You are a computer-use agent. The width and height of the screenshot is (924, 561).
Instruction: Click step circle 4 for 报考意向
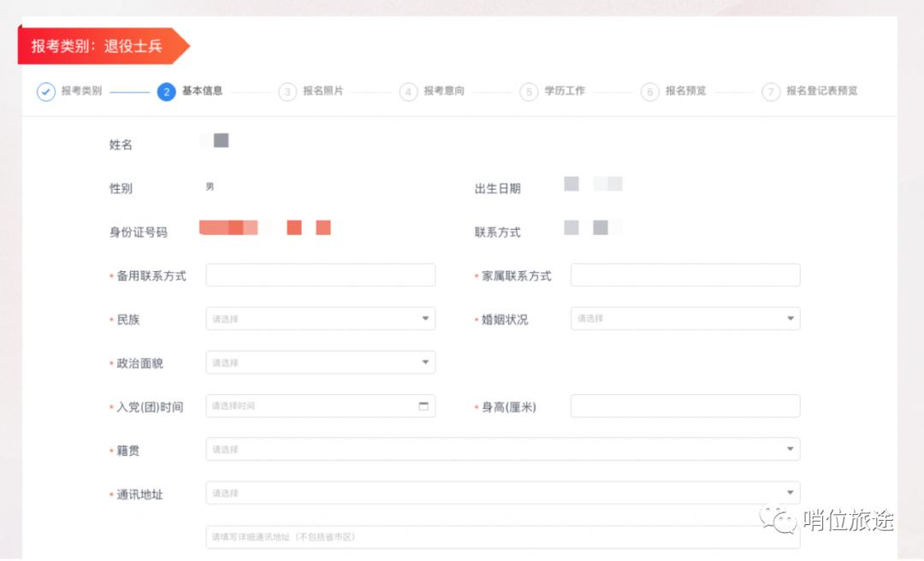click(408, 92)
